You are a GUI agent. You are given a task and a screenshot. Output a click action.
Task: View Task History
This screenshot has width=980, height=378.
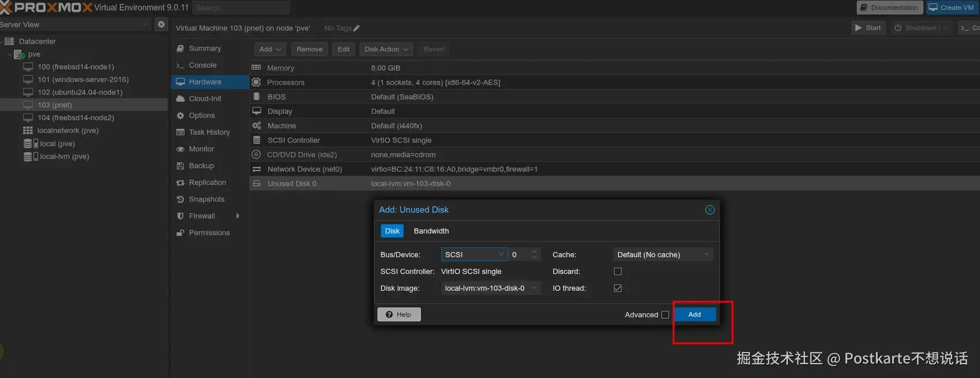point(209,132)
